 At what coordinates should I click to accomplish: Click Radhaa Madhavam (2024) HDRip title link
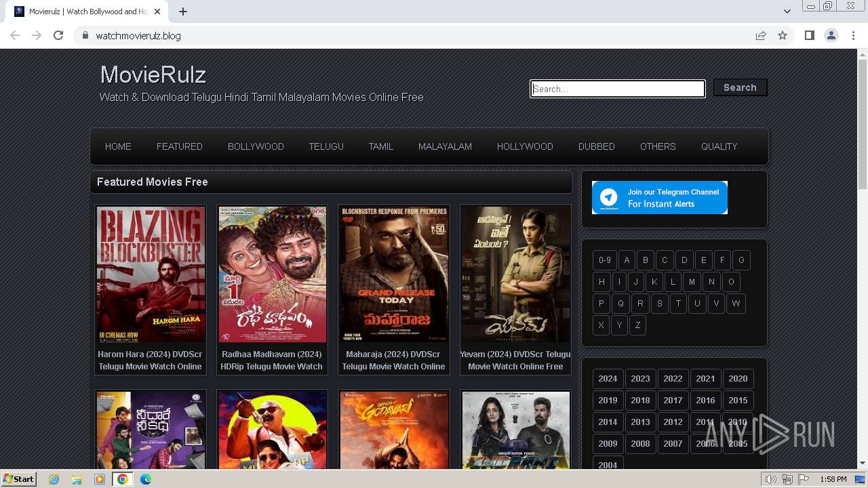point(272,361)
